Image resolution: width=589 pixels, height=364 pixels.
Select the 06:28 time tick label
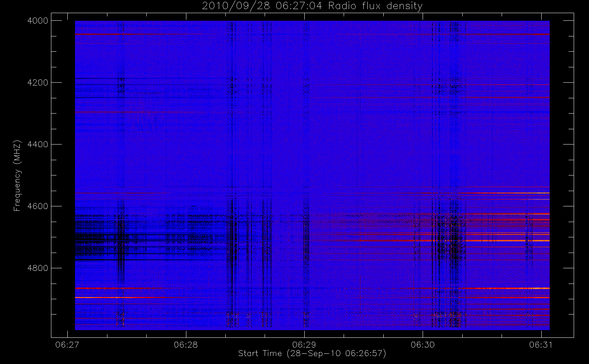click(x=186, y=345)
